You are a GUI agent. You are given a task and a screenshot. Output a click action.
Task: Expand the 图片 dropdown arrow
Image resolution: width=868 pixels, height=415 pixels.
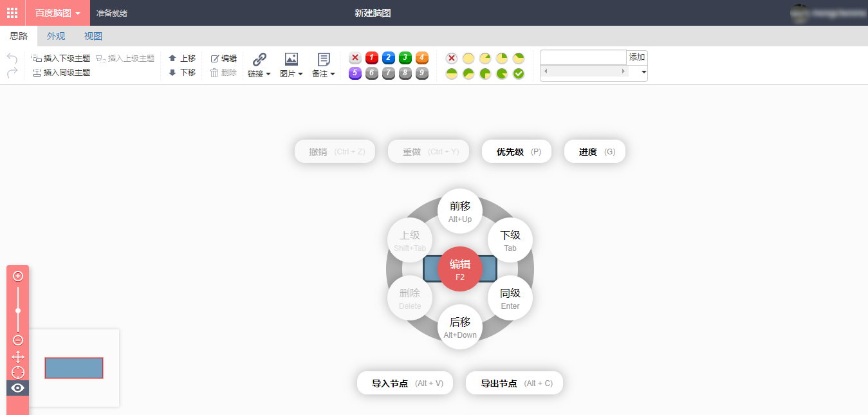(x=300, y=74)
